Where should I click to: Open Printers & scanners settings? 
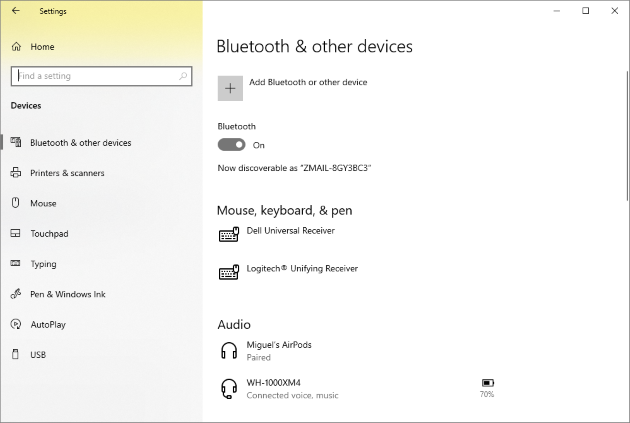pos(67,173)
